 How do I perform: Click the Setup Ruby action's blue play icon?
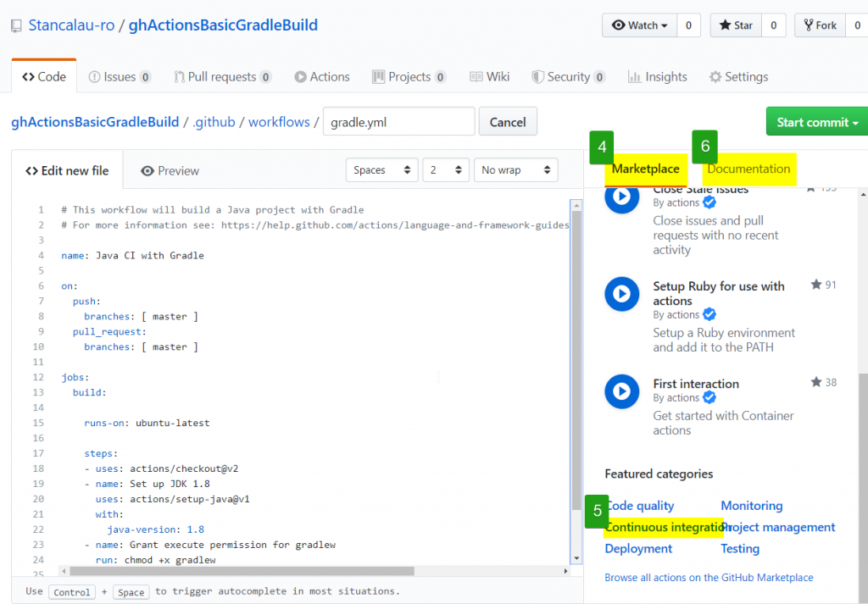[x=621, y=294]
